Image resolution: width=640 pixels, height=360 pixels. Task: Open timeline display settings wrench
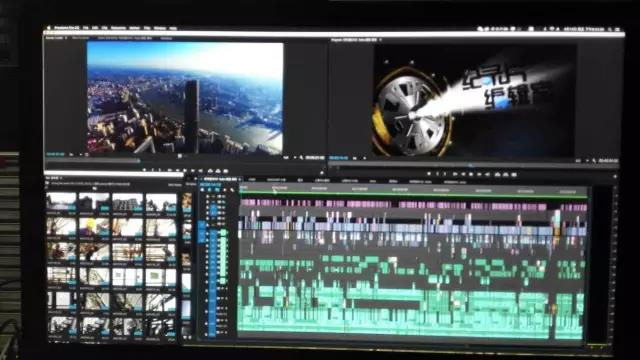232,190
